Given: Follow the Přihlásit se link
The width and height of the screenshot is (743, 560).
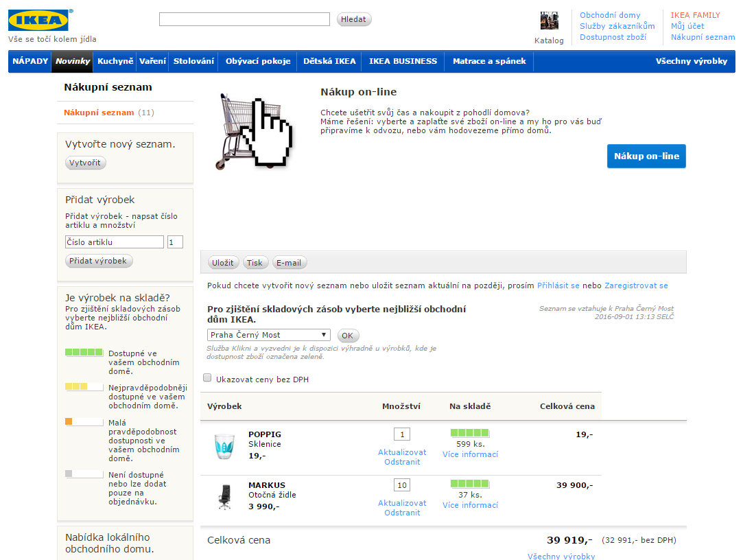Looking at the screenshot, I should 558,285.
